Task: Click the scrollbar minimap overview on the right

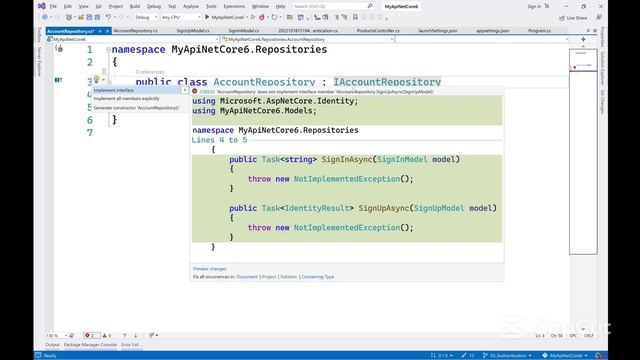Action: click(x=583, y=151)
